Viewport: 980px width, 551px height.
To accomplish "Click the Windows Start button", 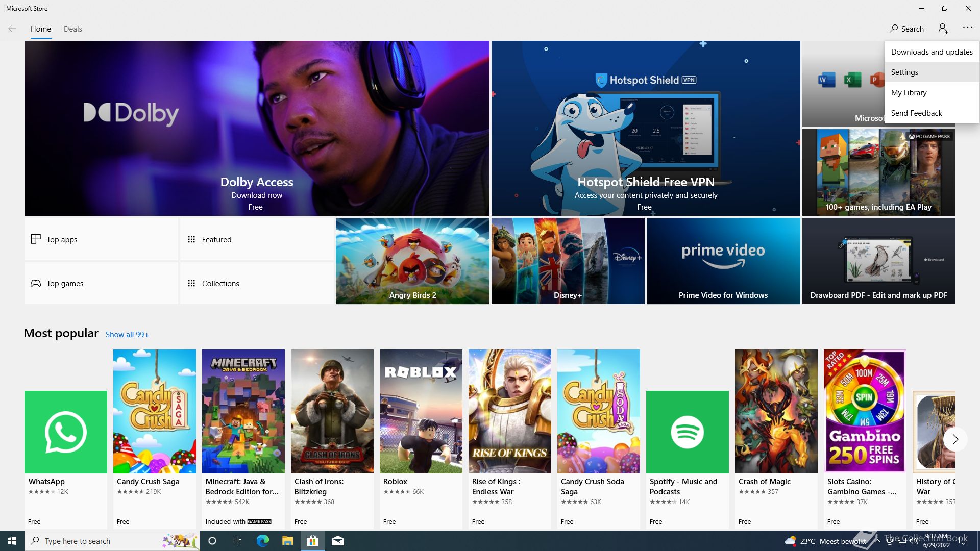I will [12, 541].
